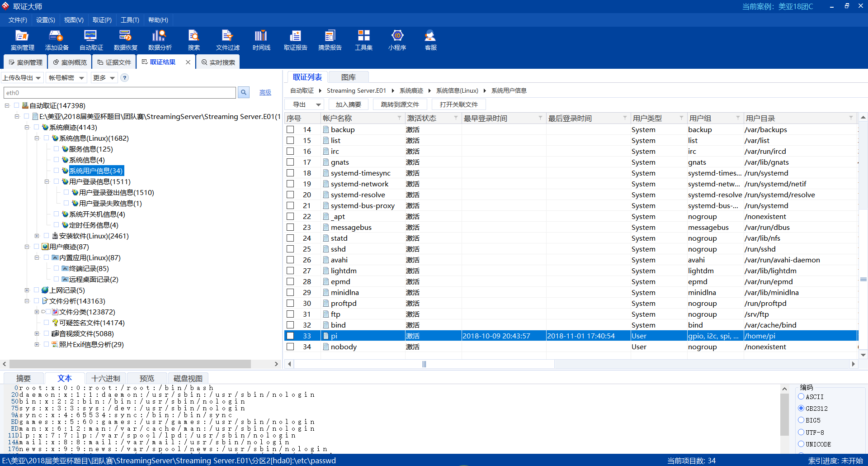Check the box beside 服务信息(125)
Viewport: 868px width, 466px height.
click(x=56, y=148)
